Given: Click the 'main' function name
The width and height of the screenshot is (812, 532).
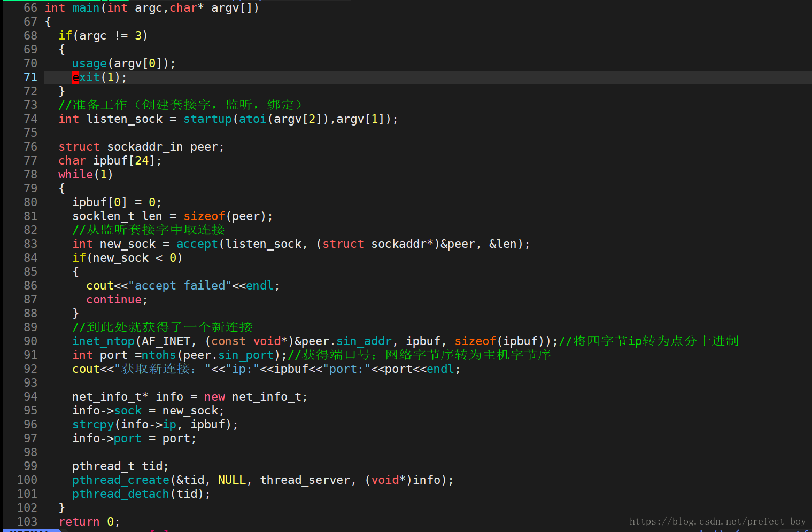Looking at the screenshot, I should (x=86, y=8).
